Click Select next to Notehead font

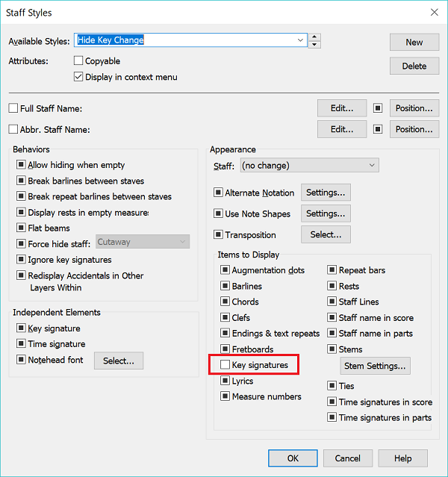118,361
